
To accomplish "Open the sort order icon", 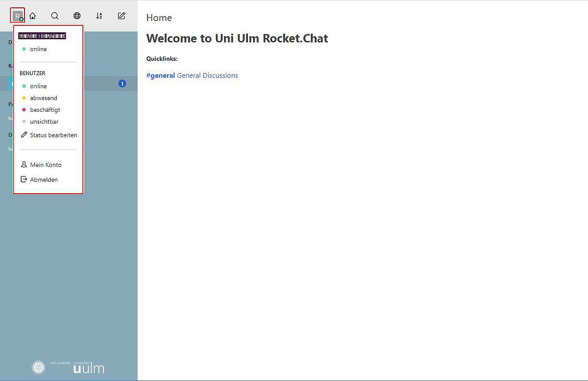I will point(99,16).
